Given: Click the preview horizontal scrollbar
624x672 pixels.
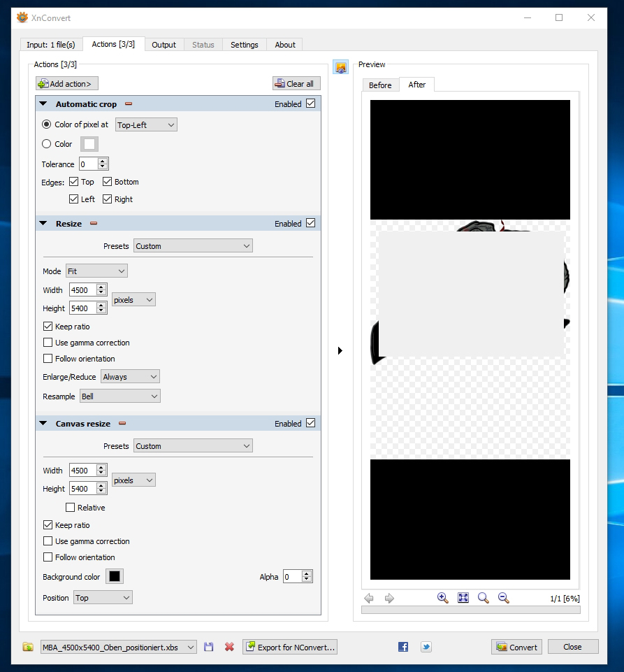Looking at the screenshot, I should point(471,610).
